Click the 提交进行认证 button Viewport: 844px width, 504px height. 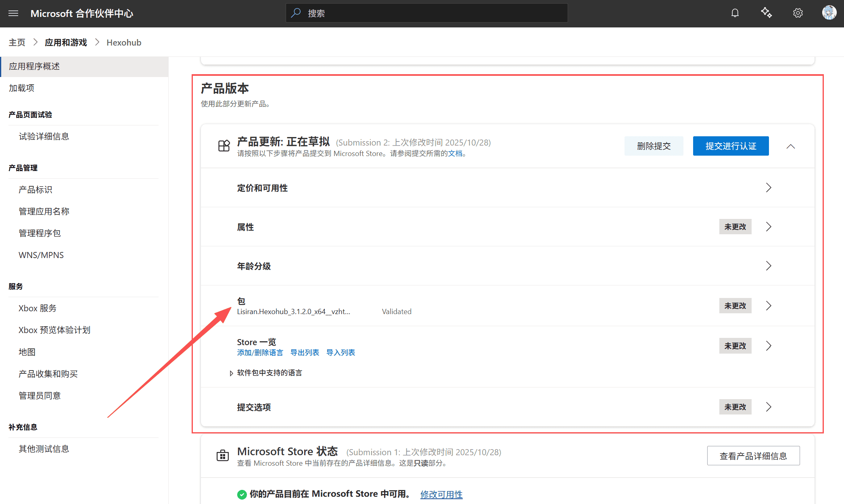coord(731,146)
